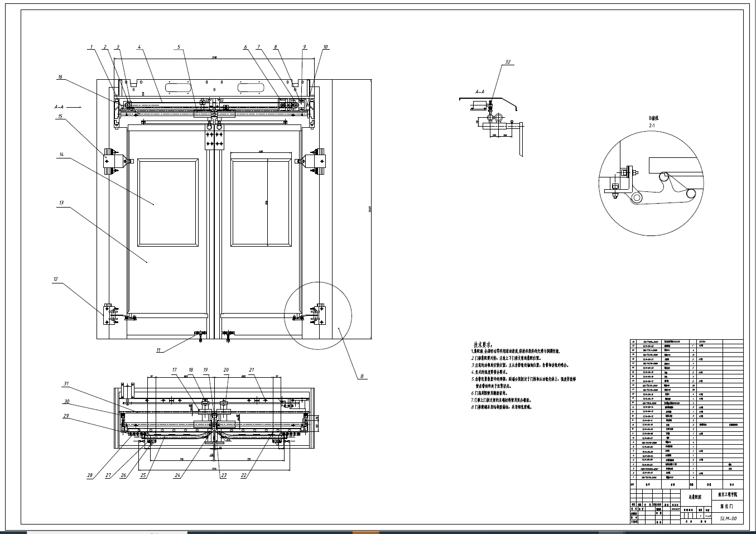Click part callout number 19
This screenshot has height=534, width=756.
click(x=205, y=369)
